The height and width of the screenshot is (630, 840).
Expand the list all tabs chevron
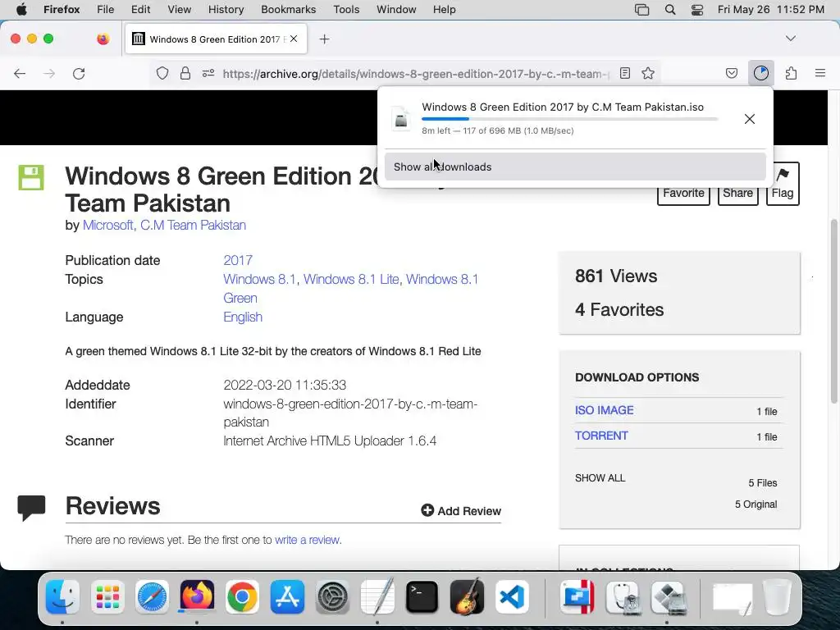tap(791, 39)
